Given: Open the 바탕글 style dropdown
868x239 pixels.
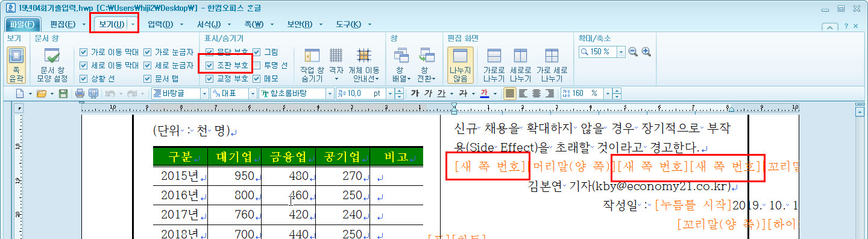Looking at the screenshot, I should point(204,94).
